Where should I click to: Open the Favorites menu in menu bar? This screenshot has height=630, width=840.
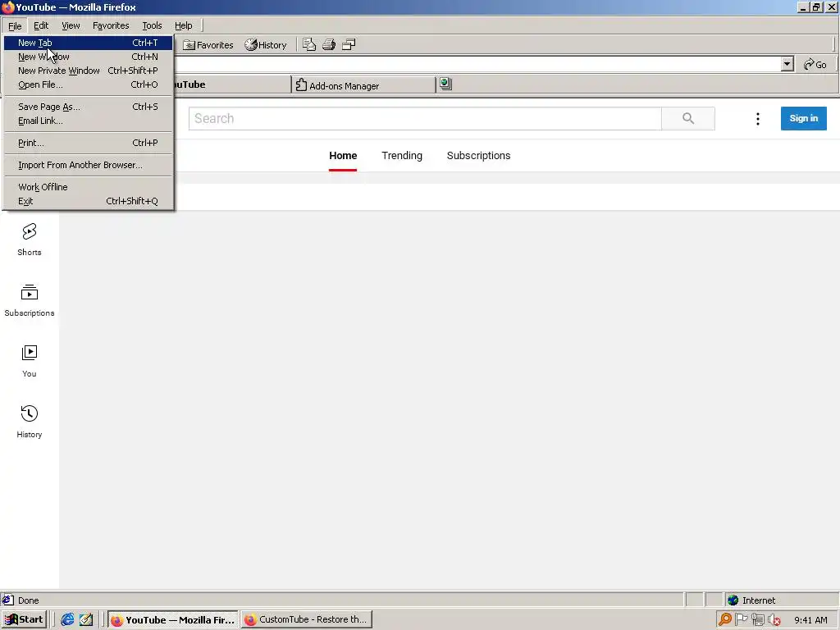[x=111, y=25]
